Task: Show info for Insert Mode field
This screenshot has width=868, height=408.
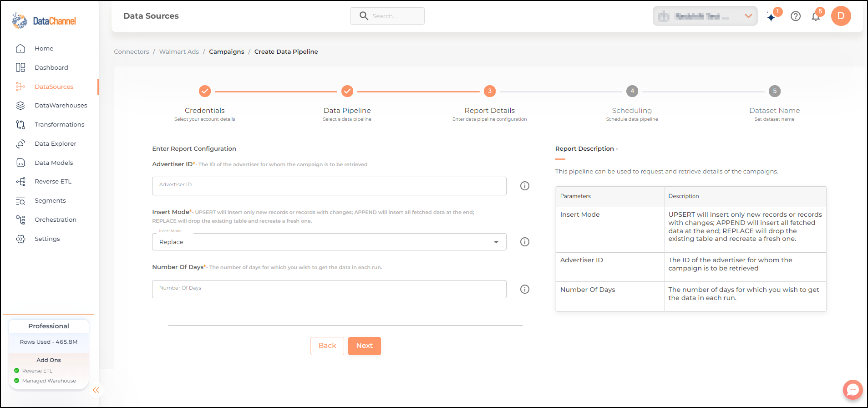Action: tap(525, 242)
